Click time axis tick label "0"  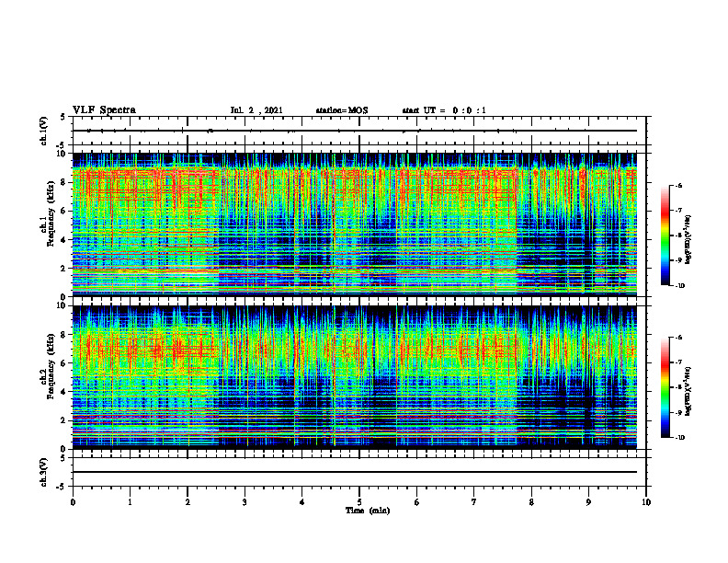pyautogui.click(x=73, y=502)
